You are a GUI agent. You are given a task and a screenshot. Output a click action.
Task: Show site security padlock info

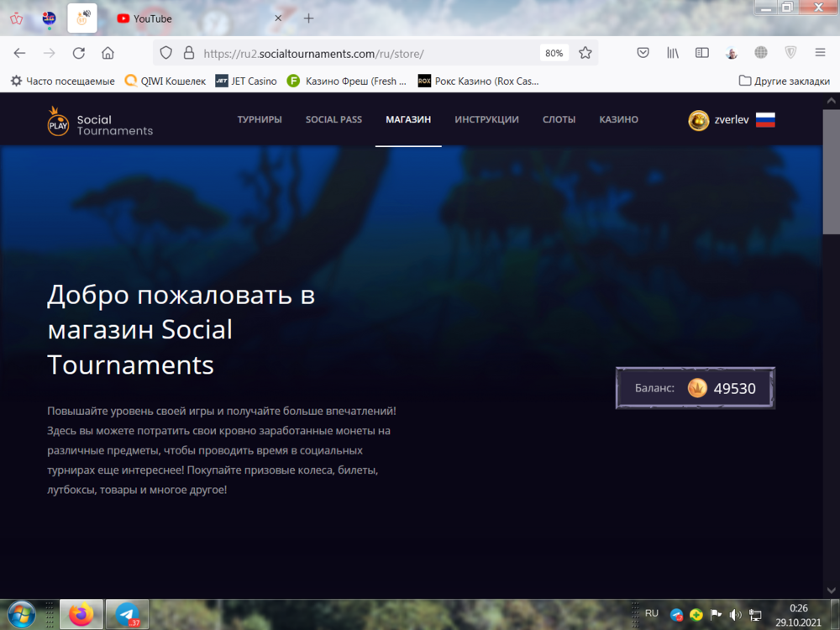point(188,53)
